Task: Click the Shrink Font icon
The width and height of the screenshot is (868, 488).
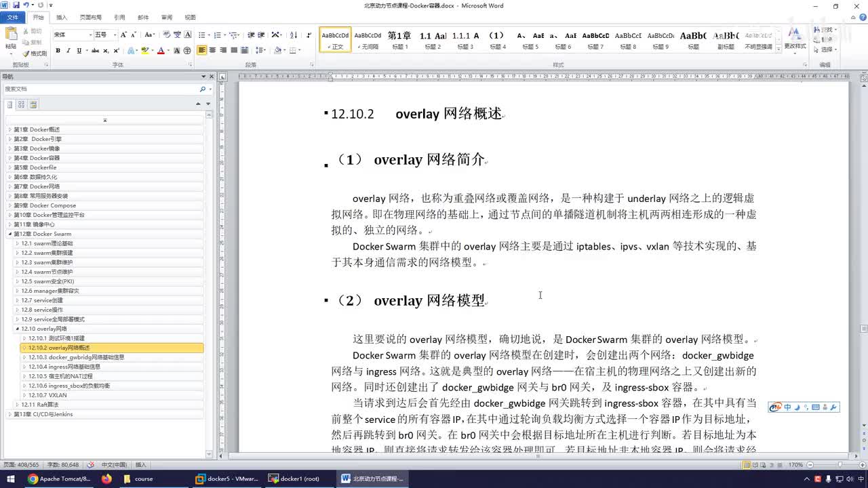Action: pyautogui.click(x=134, y=35)
